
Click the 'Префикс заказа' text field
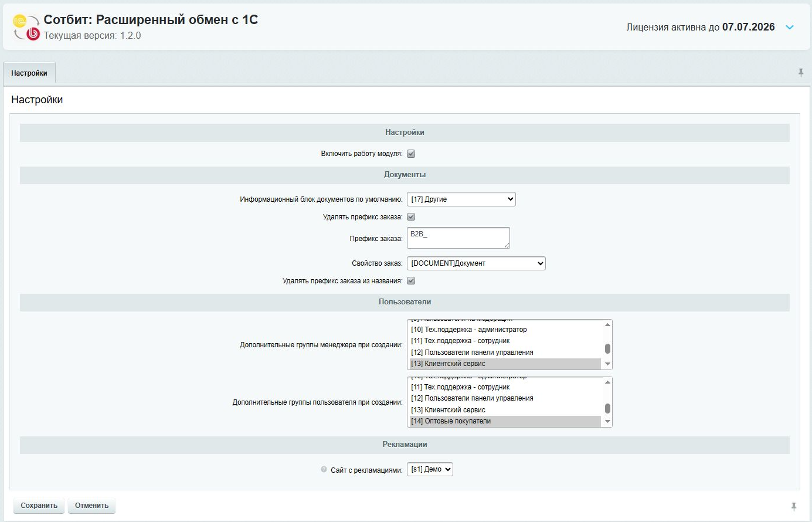pos(457,238)
